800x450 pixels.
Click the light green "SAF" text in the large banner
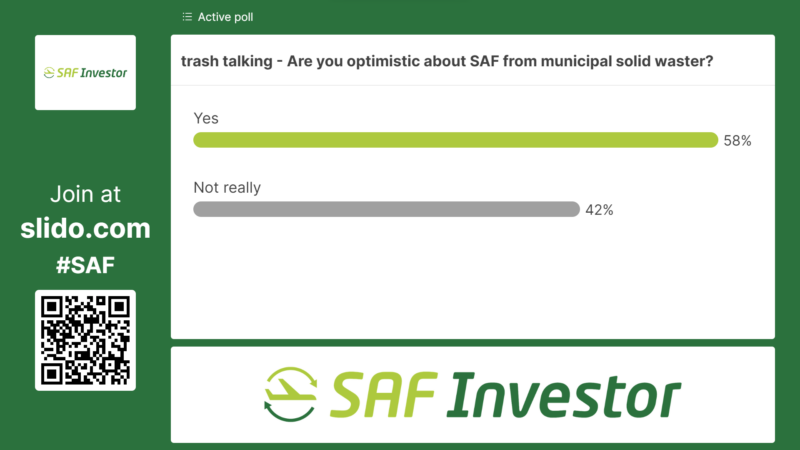pyautogui.click(x=384, y=394)
